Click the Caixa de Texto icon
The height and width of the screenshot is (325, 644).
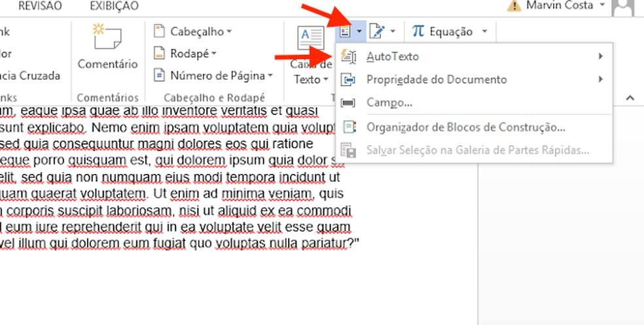[310, 38]
